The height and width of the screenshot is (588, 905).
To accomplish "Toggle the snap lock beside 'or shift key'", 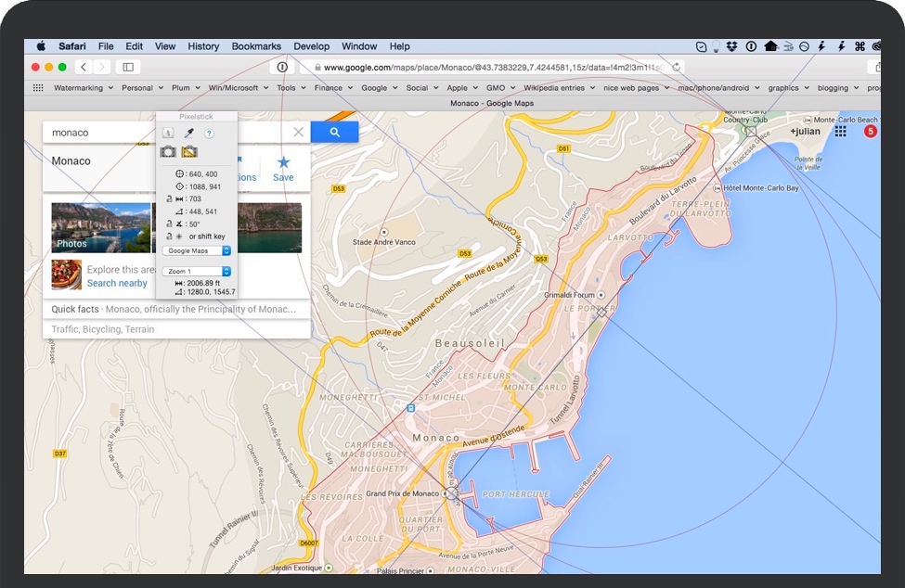I will [168, 236].
